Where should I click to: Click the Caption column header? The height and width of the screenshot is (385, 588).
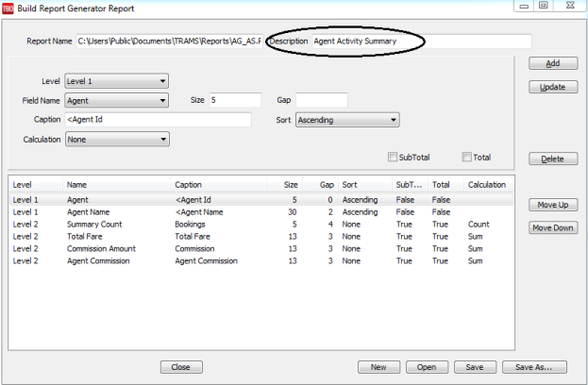click(218, 185)
